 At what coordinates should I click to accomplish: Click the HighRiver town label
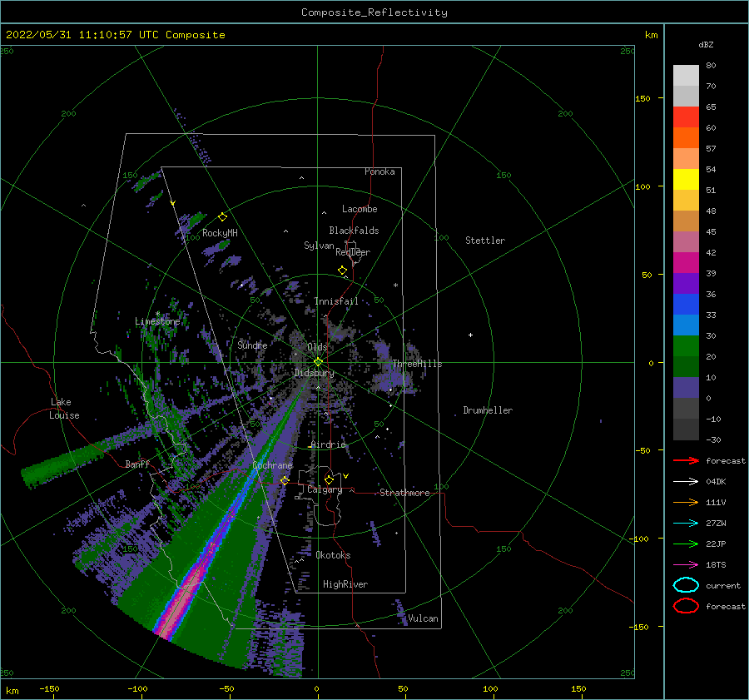click(x=345, y=584)
